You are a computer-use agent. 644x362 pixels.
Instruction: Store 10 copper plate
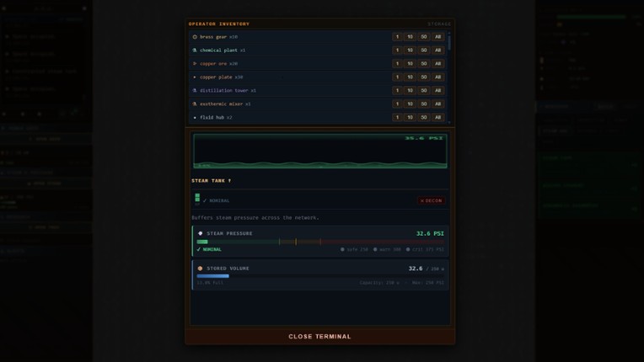point(410,77)
